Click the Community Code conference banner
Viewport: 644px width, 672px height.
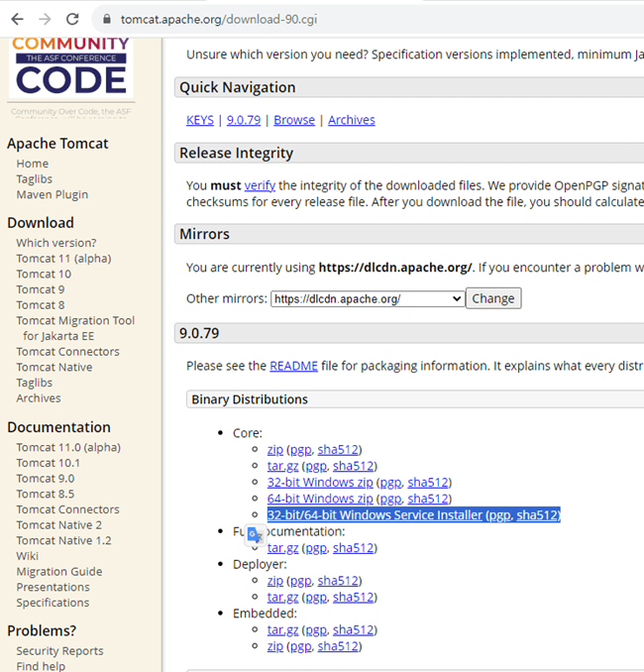click(x=70, y=67)
